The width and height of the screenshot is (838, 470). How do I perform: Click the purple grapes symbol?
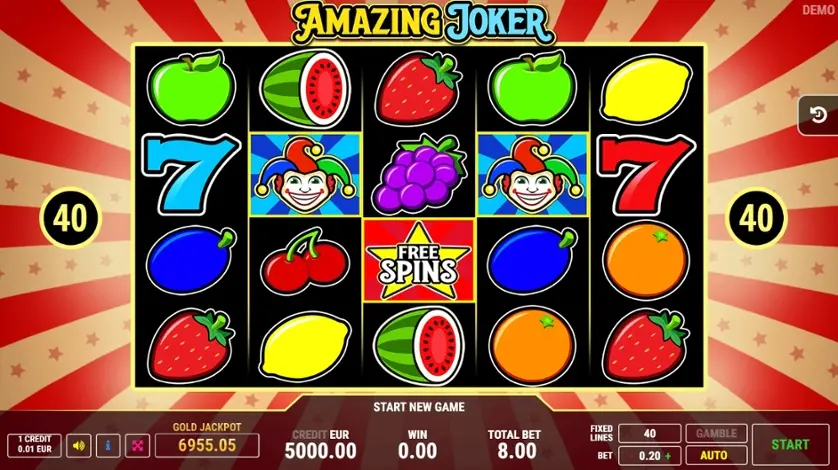coord(420,175)
